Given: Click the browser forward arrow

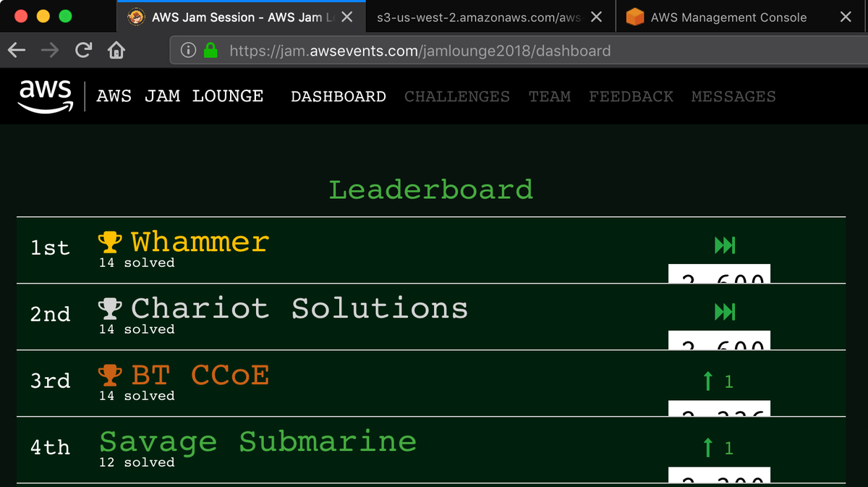Looking at the screenshot, I should [50, 50].
